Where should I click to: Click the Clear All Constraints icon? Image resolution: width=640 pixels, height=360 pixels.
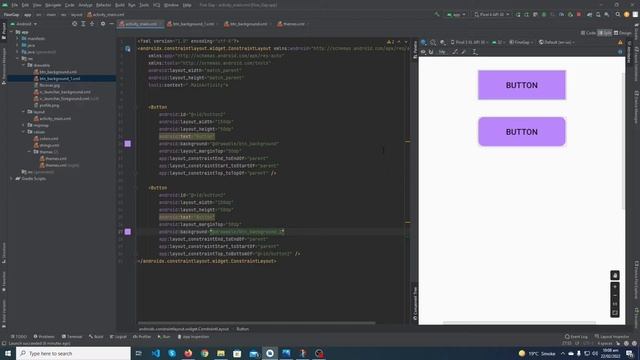(x=455, y=52)
